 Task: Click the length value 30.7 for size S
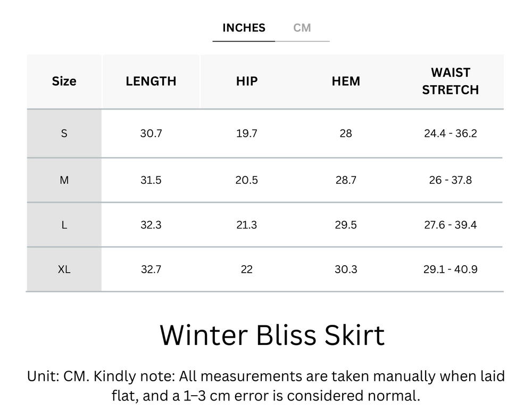pyautogui.click(x=151, y=134)
